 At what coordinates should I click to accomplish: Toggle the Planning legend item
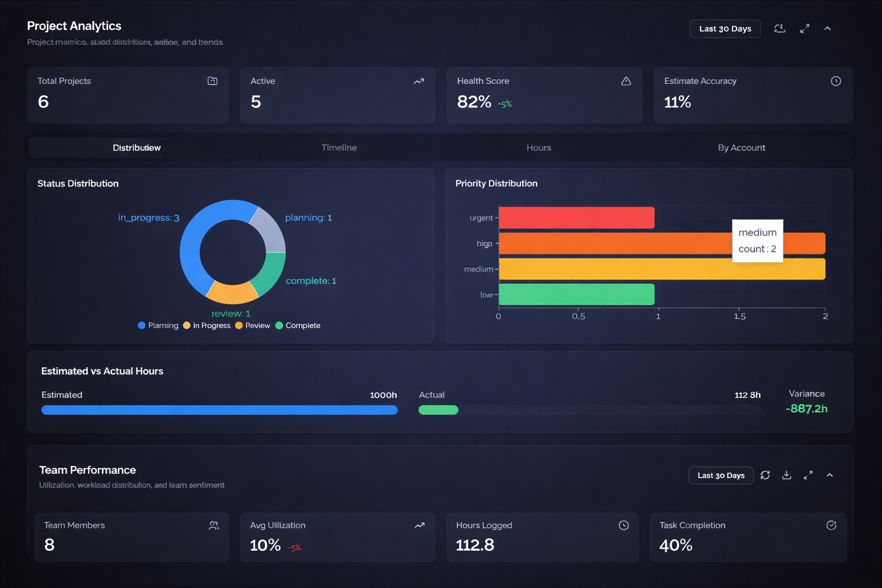click(158, 325)
